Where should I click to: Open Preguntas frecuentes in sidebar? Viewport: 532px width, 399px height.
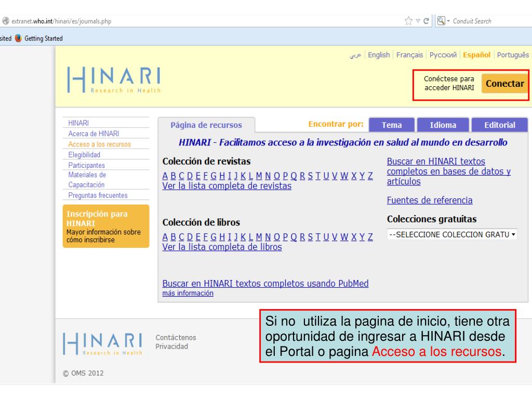[x=98, y=195]
